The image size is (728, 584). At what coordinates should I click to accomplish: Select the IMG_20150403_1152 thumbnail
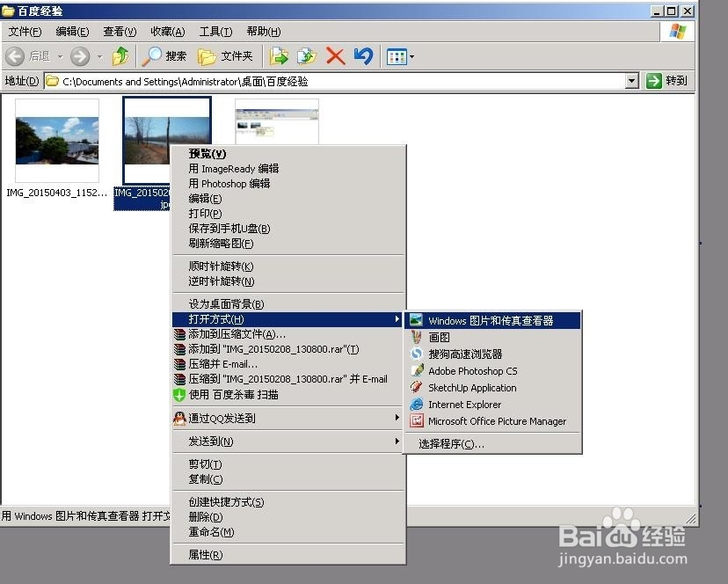(57, 141)
